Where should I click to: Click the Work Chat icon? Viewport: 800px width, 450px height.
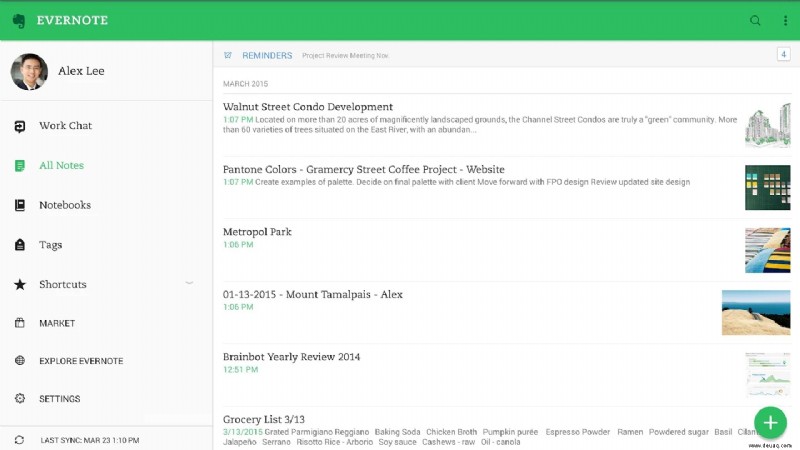(20, 126)
